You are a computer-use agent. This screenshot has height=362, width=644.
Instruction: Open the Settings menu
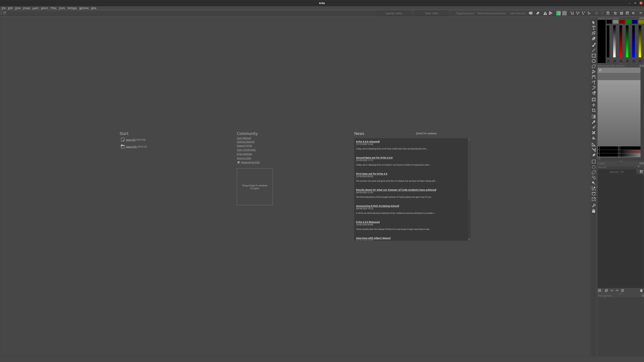(72, 8)
